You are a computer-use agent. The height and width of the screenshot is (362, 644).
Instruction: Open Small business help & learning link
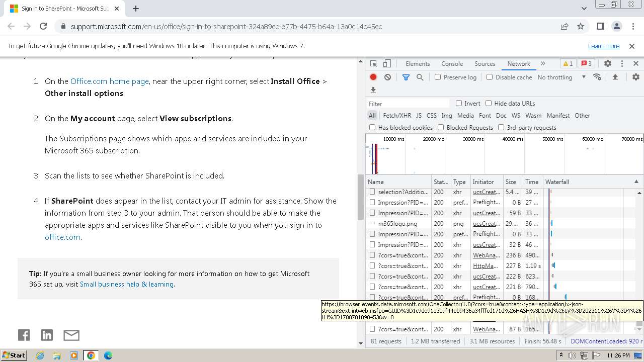point(127,284)
